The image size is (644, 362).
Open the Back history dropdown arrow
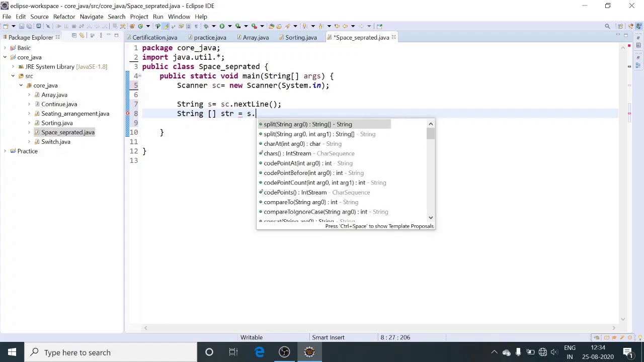tap(353, 26)
